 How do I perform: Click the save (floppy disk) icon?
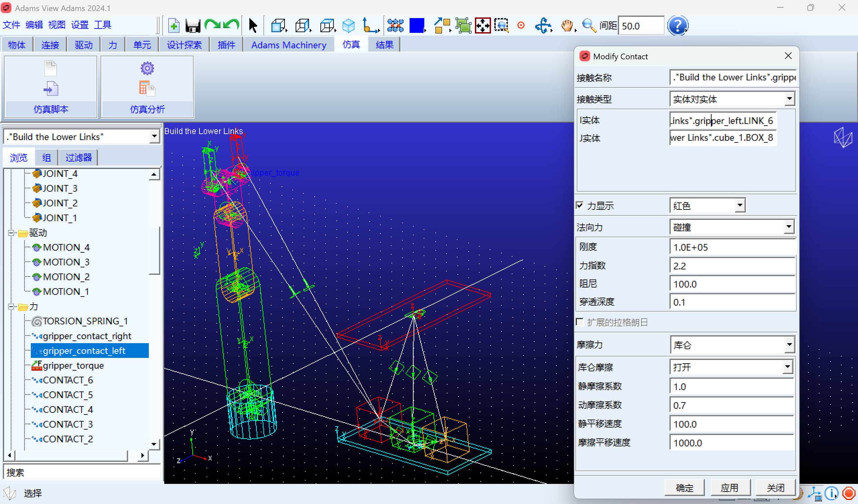pos(193,25)
